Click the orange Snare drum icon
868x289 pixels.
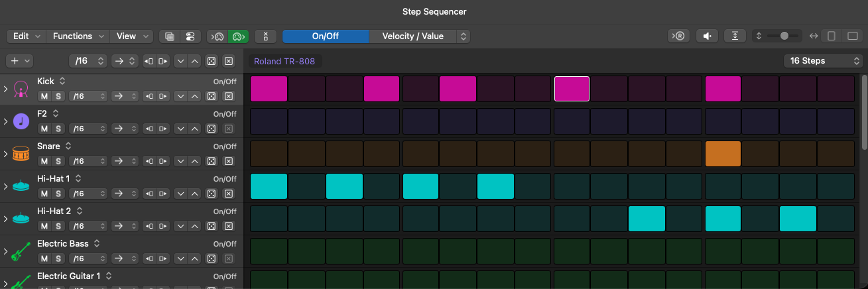coord(22,154)
